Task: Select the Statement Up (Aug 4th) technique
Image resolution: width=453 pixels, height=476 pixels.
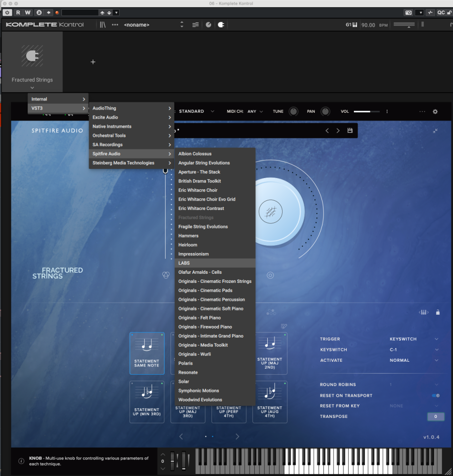Action: 270,402
